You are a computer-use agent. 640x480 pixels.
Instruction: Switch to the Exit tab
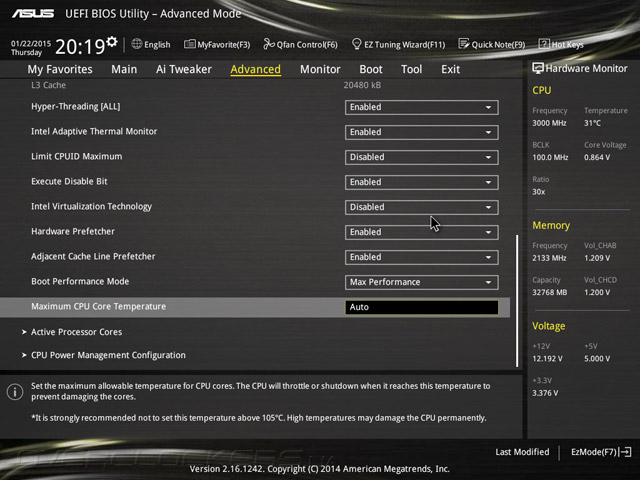[450, 69]
